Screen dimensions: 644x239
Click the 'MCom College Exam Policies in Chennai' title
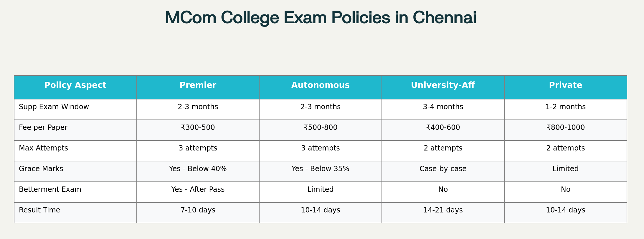click(321, 18)
